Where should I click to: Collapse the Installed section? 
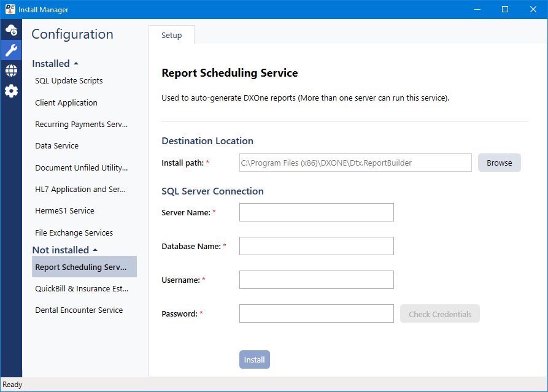tap(75, 63)
